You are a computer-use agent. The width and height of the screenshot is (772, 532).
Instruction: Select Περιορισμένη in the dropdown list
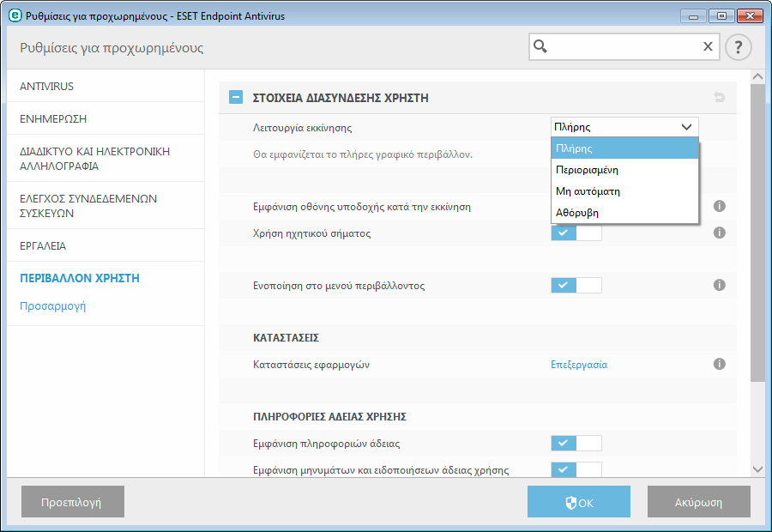click(x=624, y=170)
